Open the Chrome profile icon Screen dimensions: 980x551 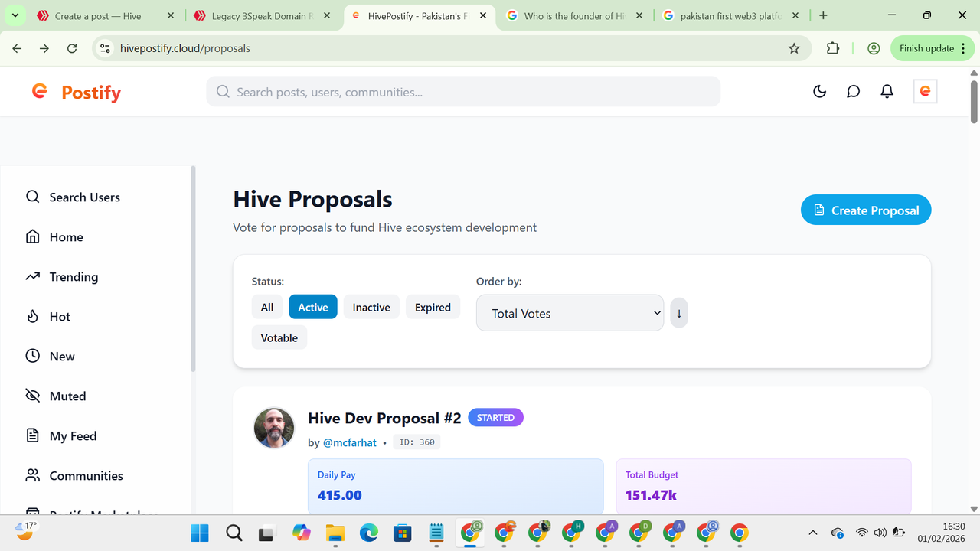pyautogui.click(x=874, y=48)
